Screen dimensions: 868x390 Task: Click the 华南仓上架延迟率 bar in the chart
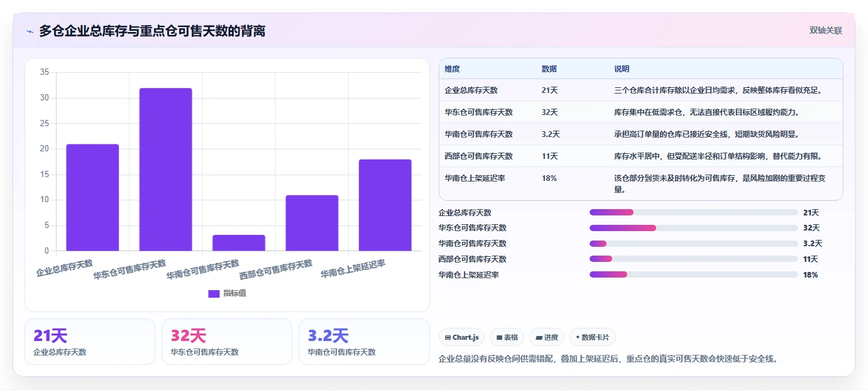pyautogui.click(x=385, y=205)
